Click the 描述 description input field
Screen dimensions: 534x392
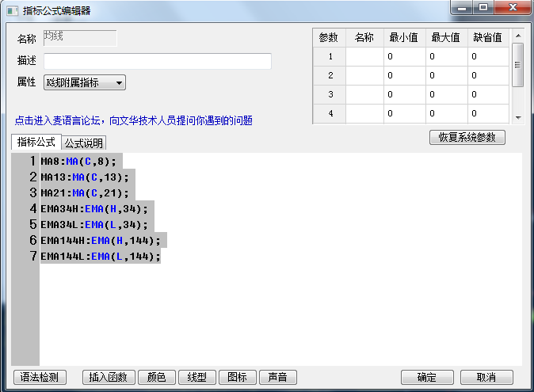(x=158, y=61)
